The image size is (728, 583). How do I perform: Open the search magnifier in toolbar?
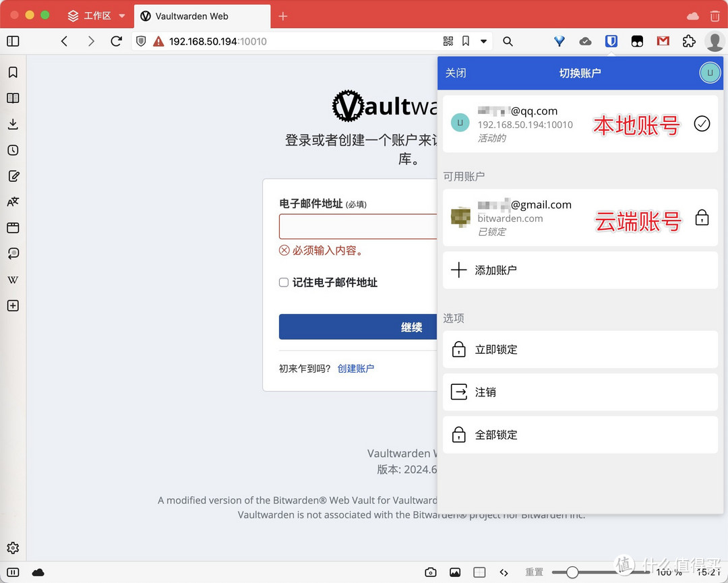point(508,42)
